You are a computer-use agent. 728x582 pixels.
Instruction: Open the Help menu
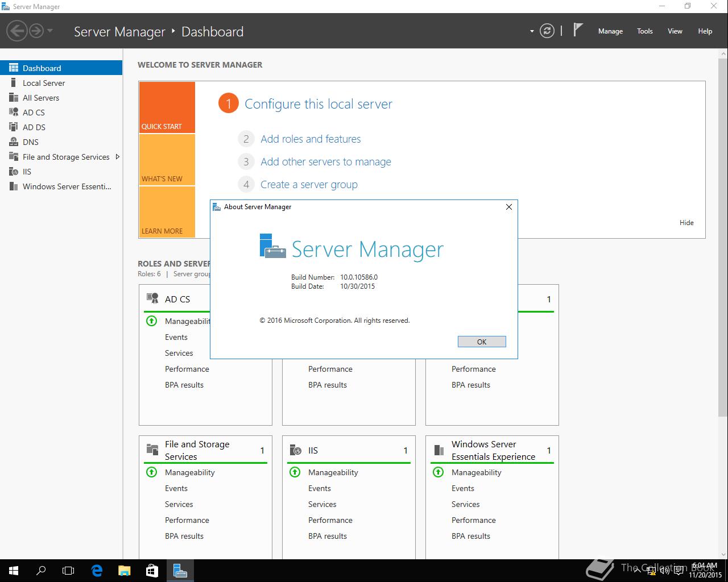pyautogui.click(x=705, y=31)
